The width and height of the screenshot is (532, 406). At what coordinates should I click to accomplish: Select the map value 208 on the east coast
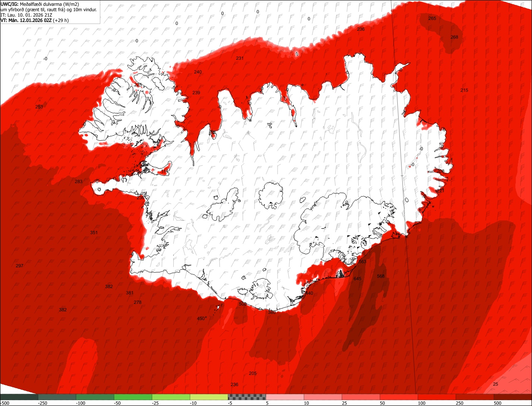click(x=440, y=171)
